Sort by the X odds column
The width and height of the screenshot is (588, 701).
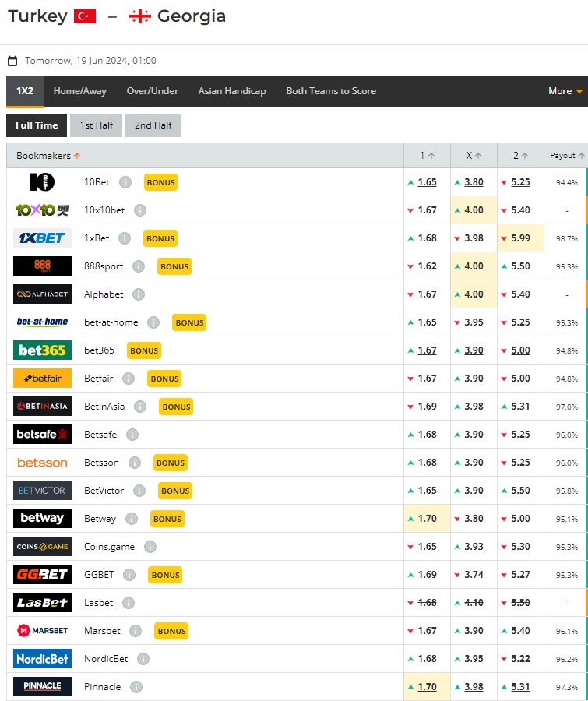[474, 156]
